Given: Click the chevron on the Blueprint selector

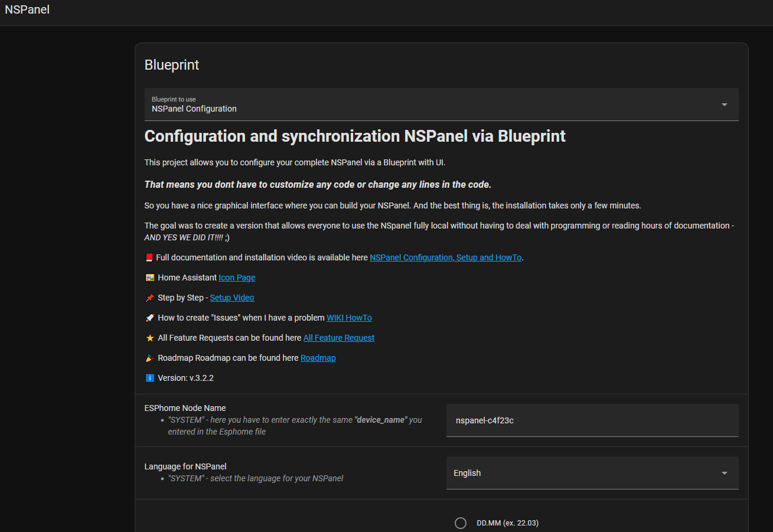Looking at the screenshot, I should tap(724, 104).
